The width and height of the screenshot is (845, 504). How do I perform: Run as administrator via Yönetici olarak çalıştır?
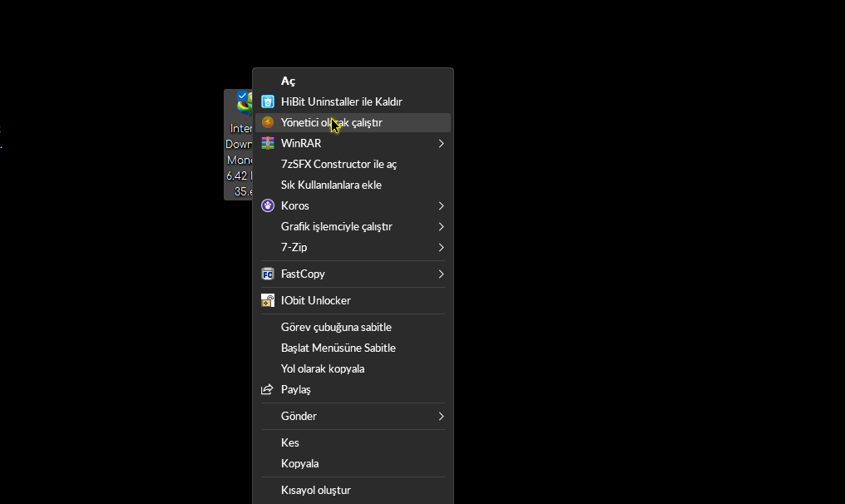click(x=353, y=122)
